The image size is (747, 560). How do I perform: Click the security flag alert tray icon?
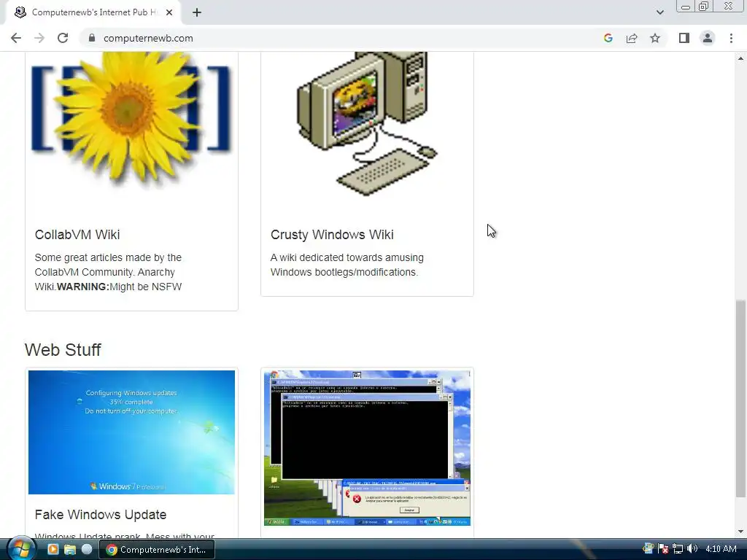pos(662,549)
